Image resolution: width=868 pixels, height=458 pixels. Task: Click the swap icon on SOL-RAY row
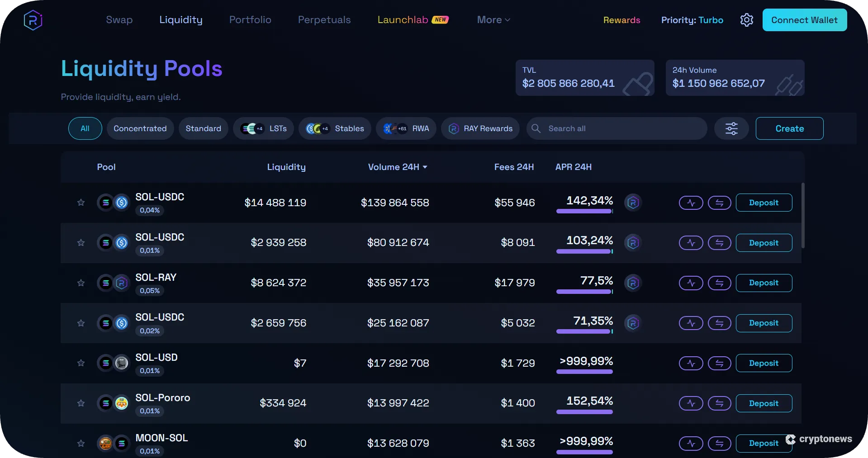[x=720, y=283]
